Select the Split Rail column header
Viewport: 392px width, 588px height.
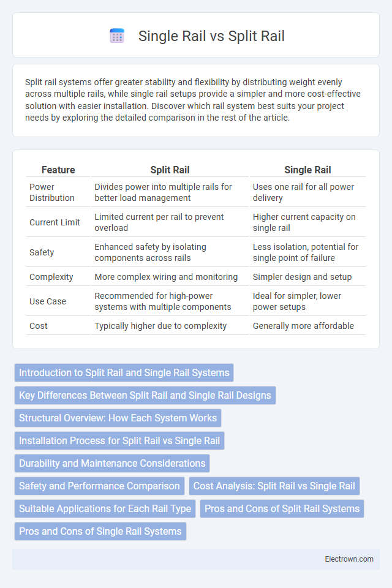170,170
